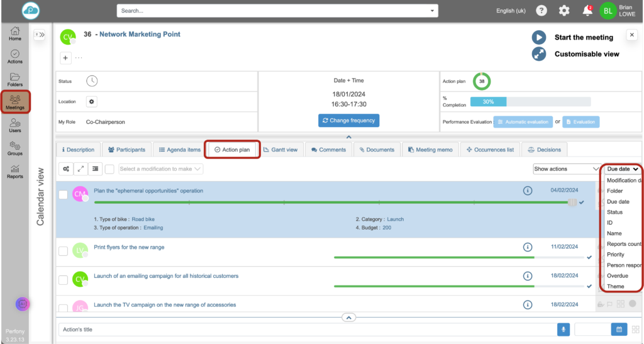Switch to the Gantt view tab
644x344 pixels.
pos(281,150)
